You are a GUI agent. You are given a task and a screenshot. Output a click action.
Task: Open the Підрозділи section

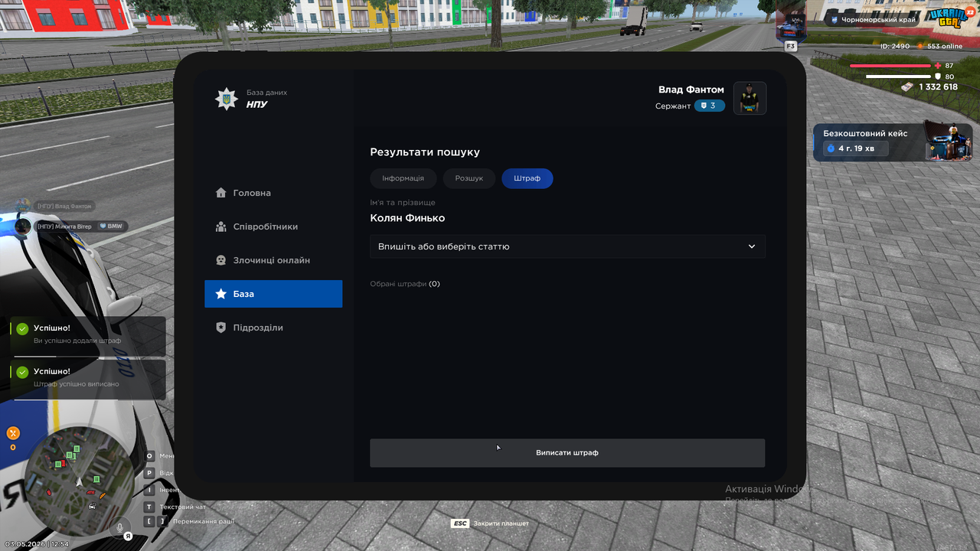point(273,328)
